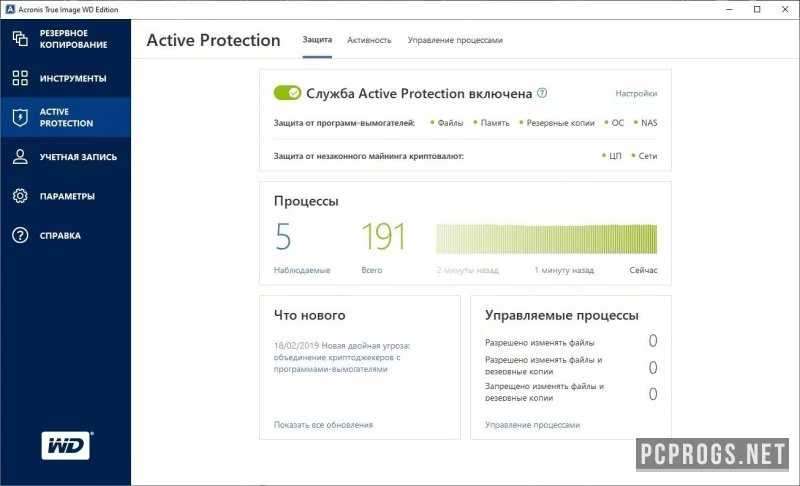Open the Резервное копирование backup icon
800x486 pixels.
(20, 39)
